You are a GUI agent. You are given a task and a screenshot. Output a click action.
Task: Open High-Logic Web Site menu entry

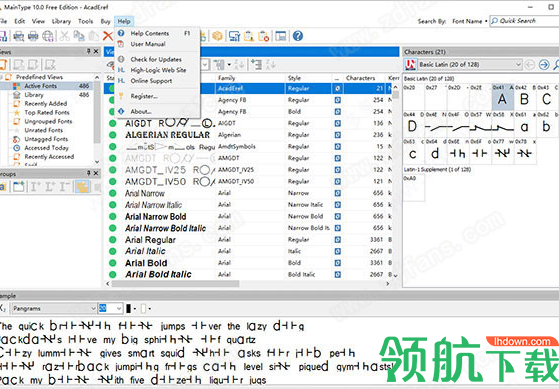(157, 70)
